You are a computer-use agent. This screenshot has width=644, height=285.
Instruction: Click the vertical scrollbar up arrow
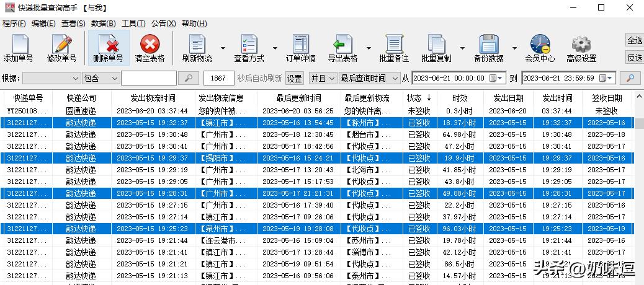[638, 97]
